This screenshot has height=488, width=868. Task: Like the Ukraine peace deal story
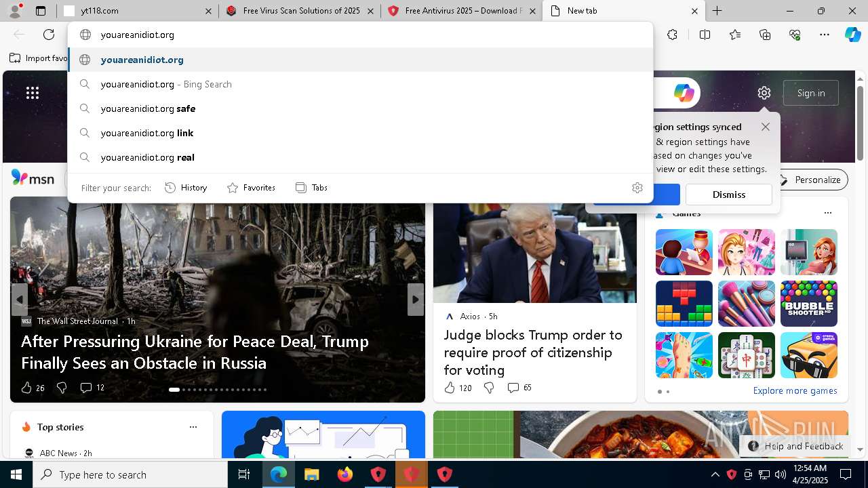point(26,388)
